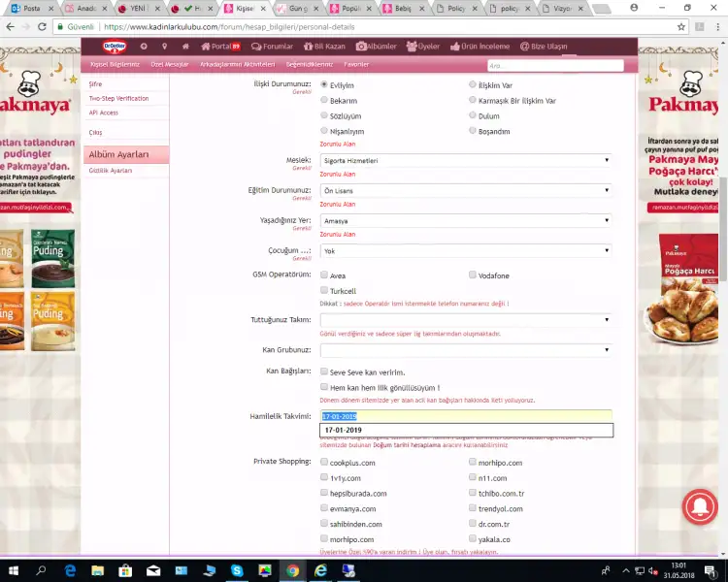The image size is (728, 582).
Task: Switch to the Özel Mesajlar tab
Action: pyautogui.click(x=169, y=65)
